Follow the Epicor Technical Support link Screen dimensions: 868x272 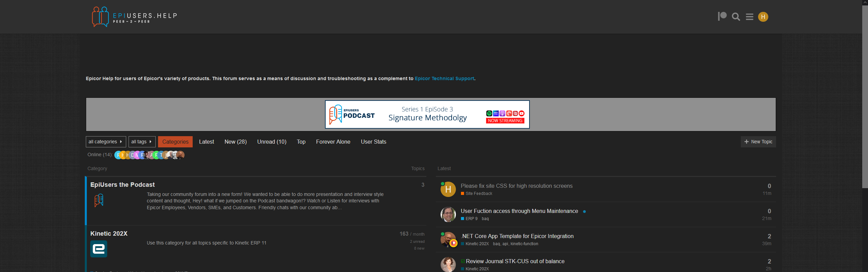coord(444,78)
